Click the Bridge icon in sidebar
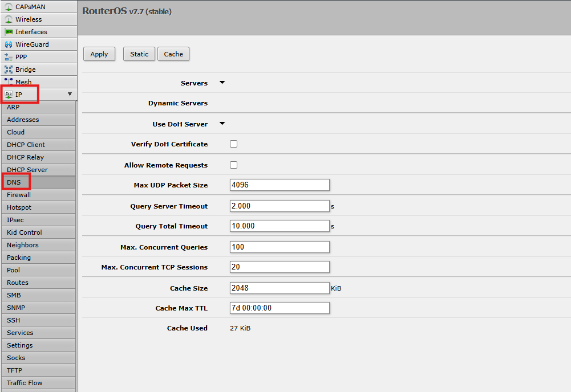Viewport: 571px width, 392px height. (9, 70)
